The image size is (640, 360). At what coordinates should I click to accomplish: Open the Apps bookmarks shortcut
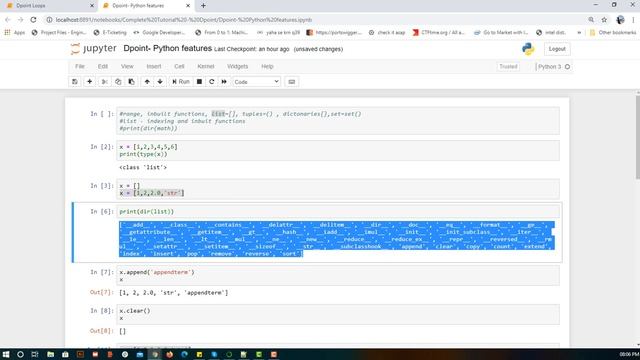[x=15, y=32]
